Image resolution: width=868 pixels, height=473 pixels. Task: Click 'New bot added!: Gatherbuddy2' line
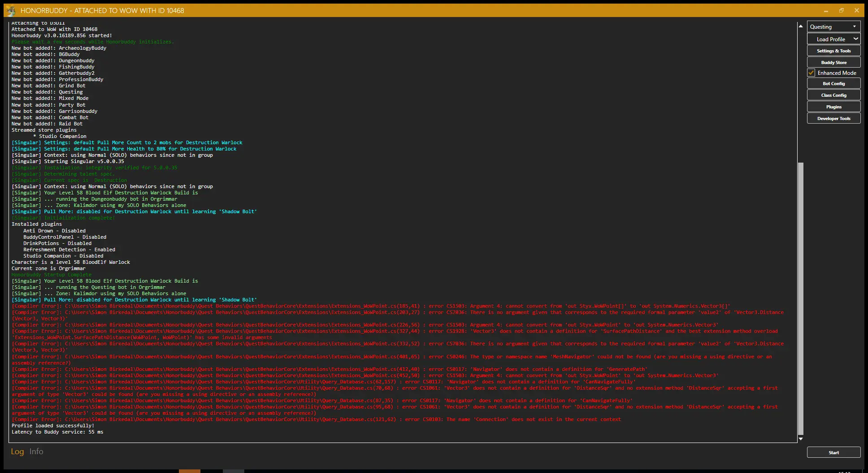[53, 73]
